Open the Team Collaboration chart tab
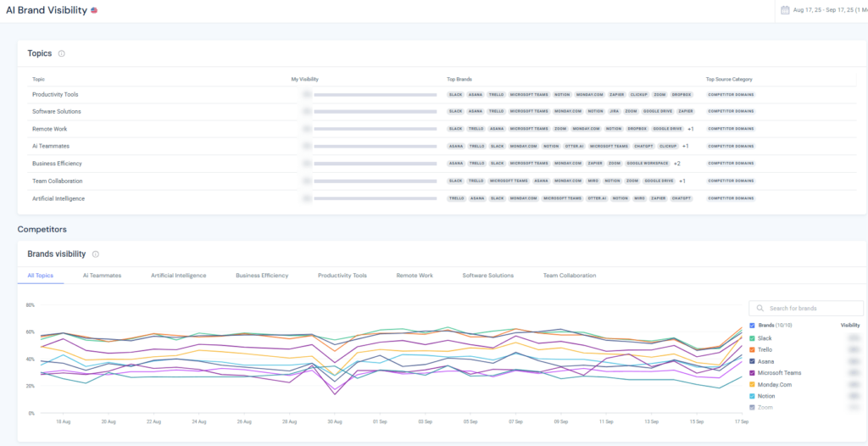 [x=569, y=276]
